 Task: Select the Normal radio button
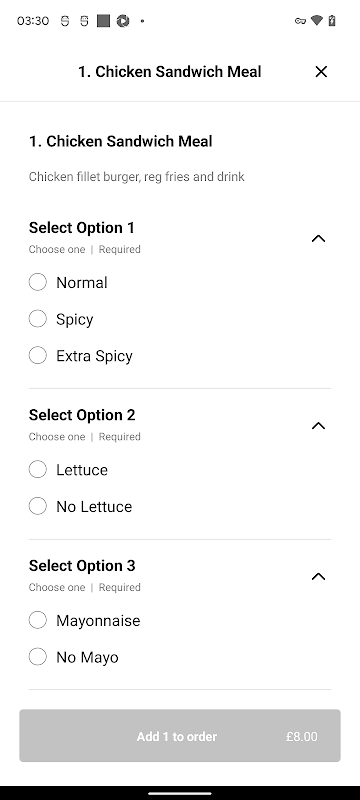click(38, 282)
